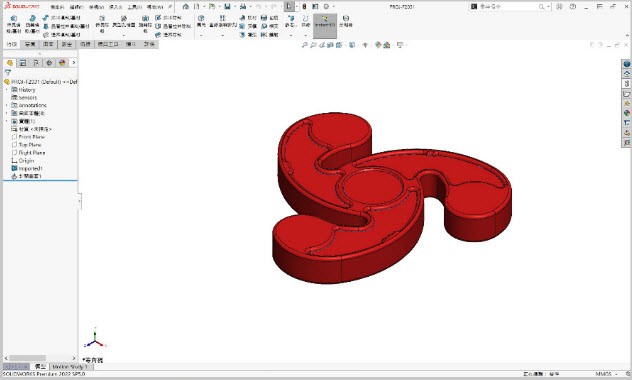Open the Design Library task pane icon
Screen dimensions: 632x380
click(626, 84)
